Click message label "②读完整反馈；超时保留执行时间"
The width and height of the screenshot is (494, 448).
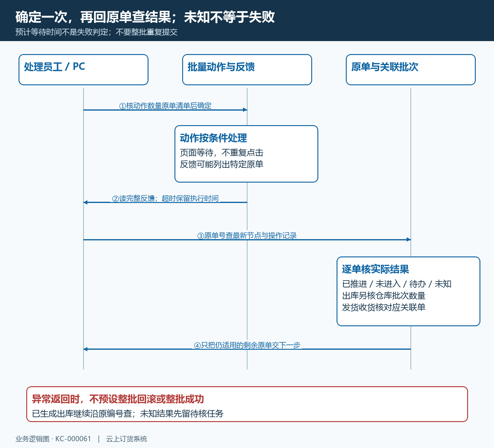coord(165,198)
